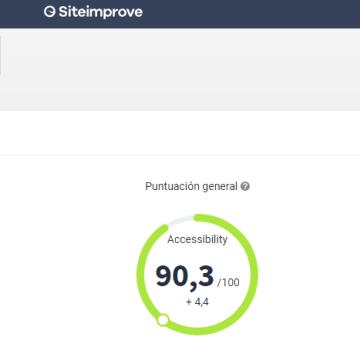Click the Siteimprove logo in the header
Screen dimensions: 360x360
coord(93,12)
